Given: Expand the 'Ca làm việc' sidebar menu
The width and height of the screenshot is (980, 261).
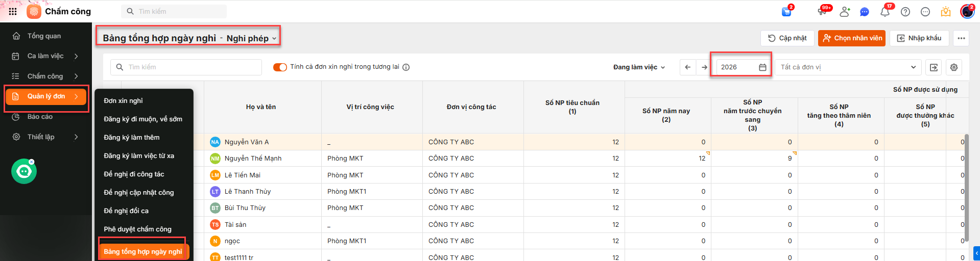Looking at the screenshot, I should point(46,56).
